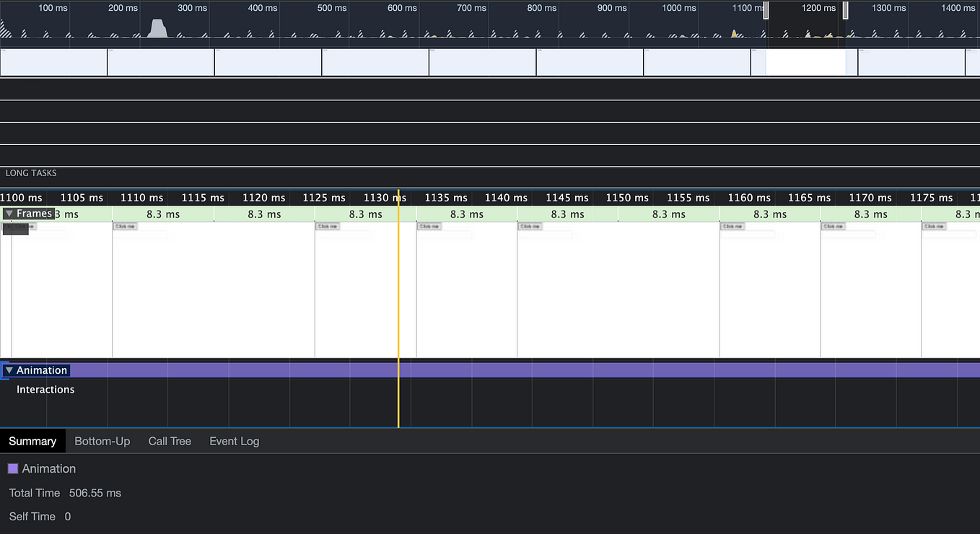Open the Call Tree tab
This screenshot has height=534, width=980.
click(x=170, y=441)
